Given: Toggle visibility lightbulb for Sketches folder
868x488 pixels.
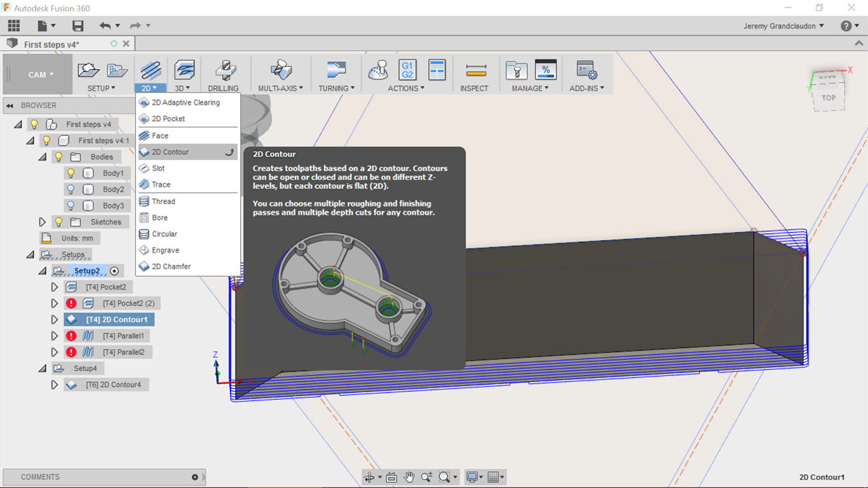Looking at the screenshot, I should coord(58,222).
